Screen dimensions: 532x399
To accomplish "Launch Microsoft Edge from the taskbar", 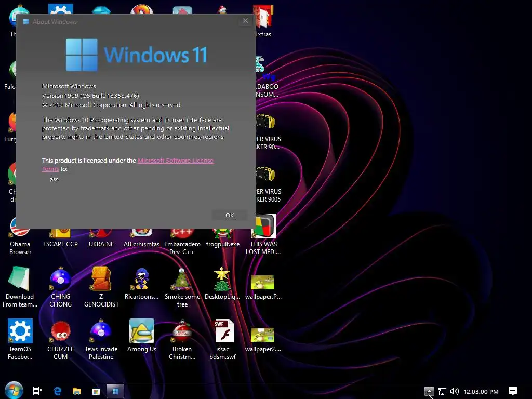I will click(57, 391).
